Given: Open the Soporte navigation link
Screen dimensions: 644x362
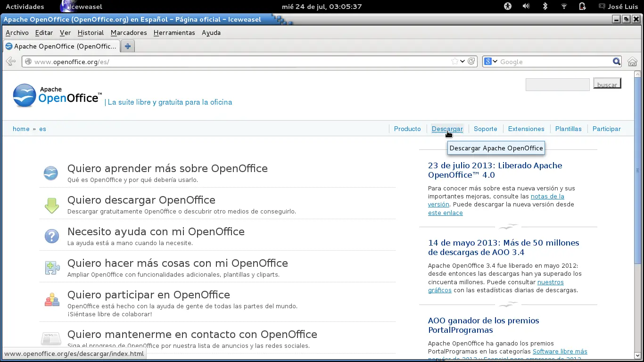Looking at the screenshot, I should (x=486, y=129).
